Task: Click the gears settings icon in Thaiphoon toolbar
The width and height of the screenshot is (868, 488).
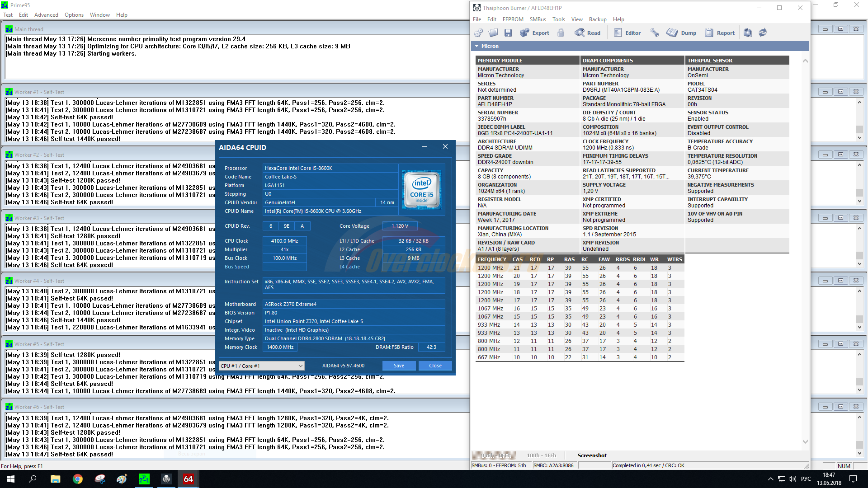Action: point(479,33)
